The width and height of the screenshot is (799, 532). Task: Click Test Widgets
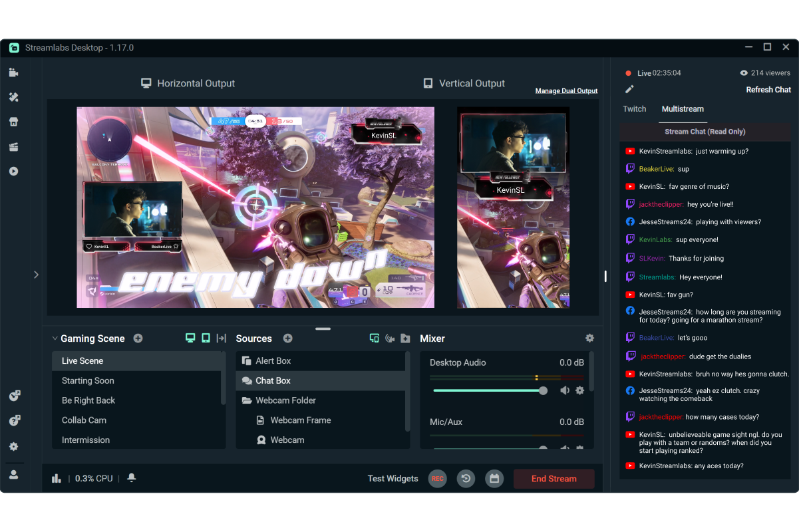click(393, 479)
